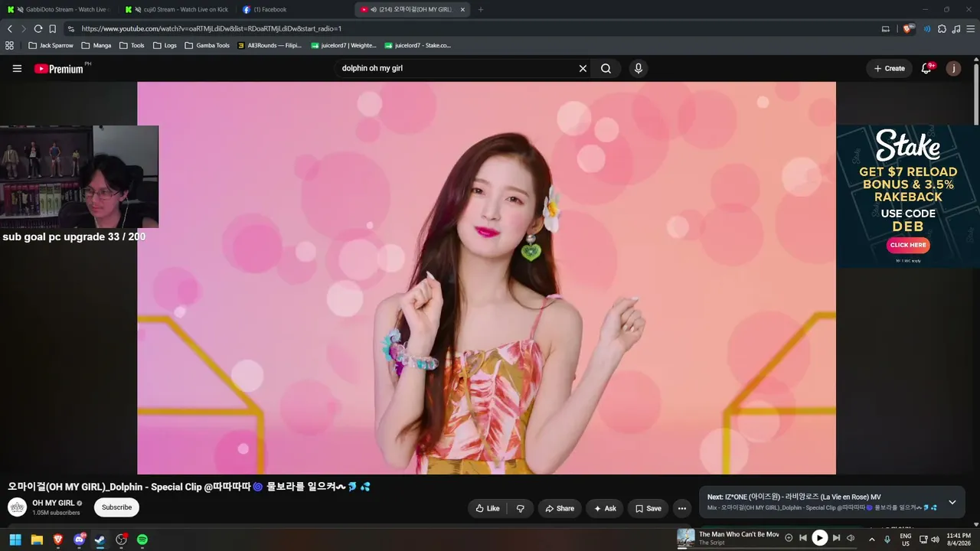Share the Dolphin video
Screen dimensions: 980x551
tap(560, 508)
